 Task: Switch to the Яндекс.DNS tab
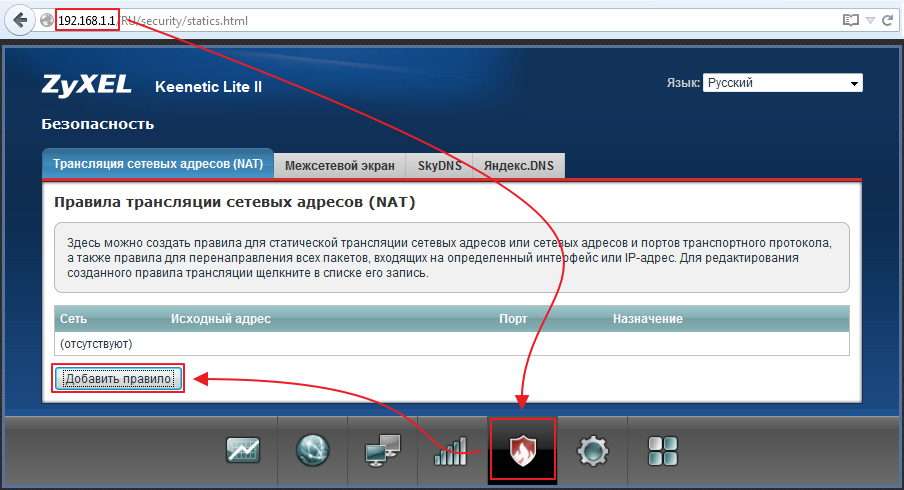click(519, 165)
